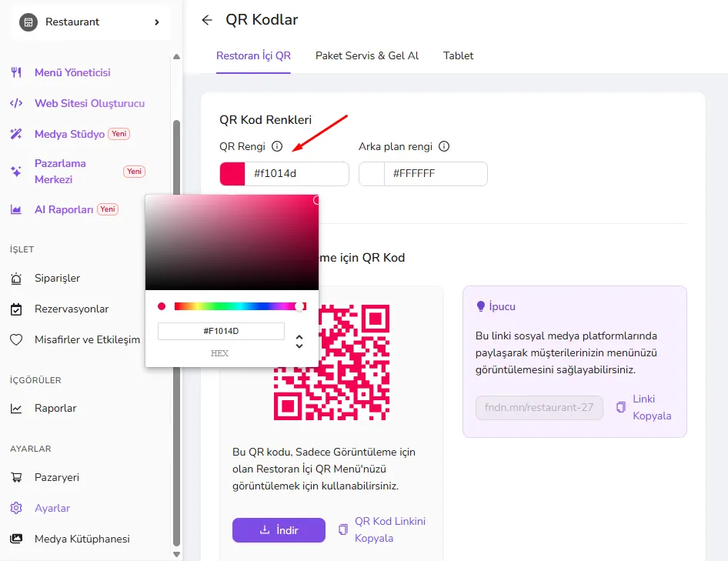Image resolution: width=728 pixels, height=561 pixels.
Task: Click the QR Kod Linkini Kopyala link
Action: click(x=390, y=529)
